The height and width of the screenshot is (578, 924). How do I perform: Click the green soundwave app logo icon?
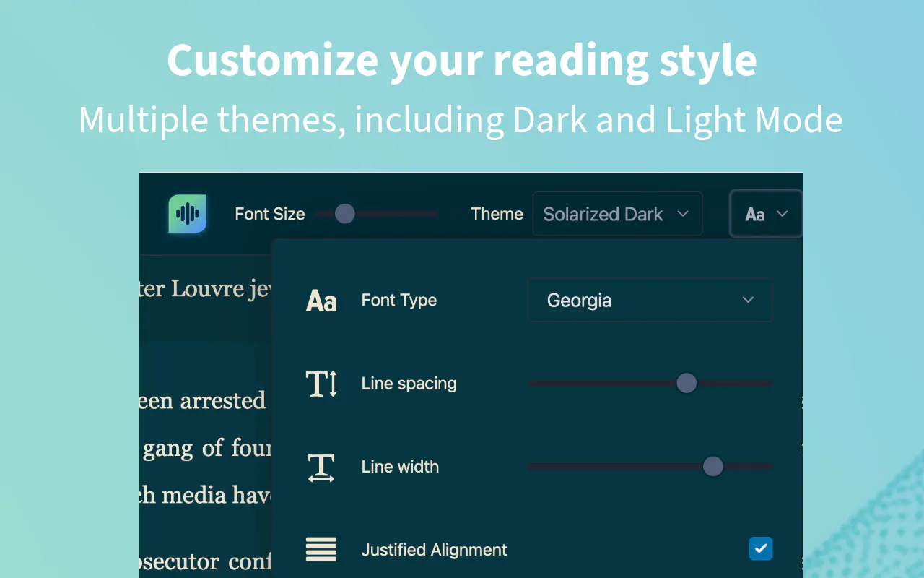188,213
